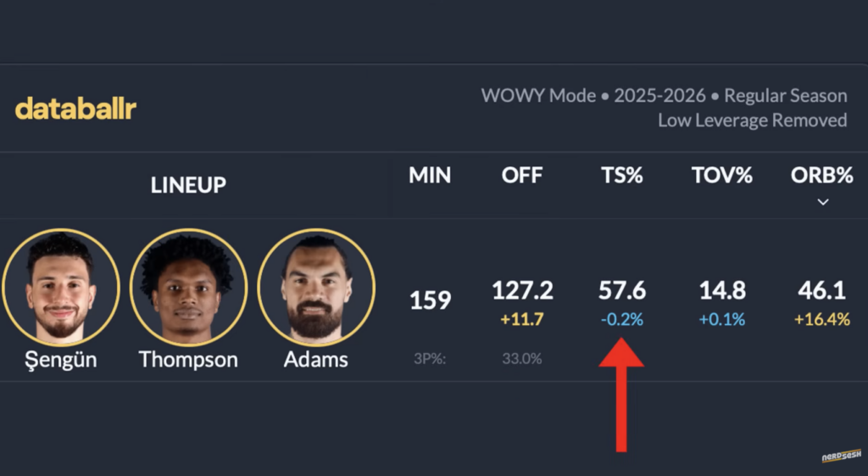The width and height of the screenshot is (868, 476).
Task: Sort by the TOV% column header
Action: [722, 176]
